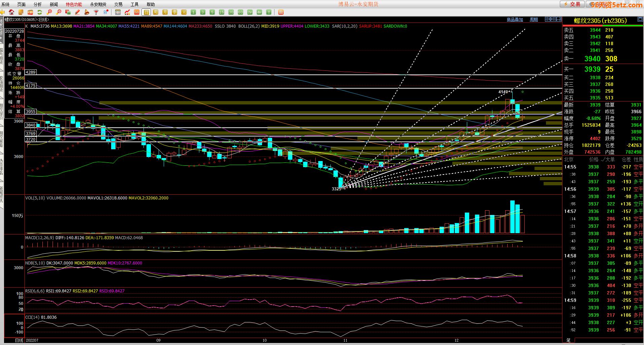Click the 4289 horizontal price line label

click(x=31, y=72)
